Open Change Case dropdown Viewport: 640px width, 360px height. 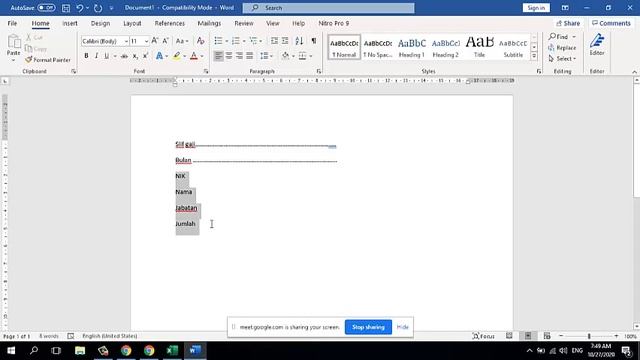[x=182, y=41]
